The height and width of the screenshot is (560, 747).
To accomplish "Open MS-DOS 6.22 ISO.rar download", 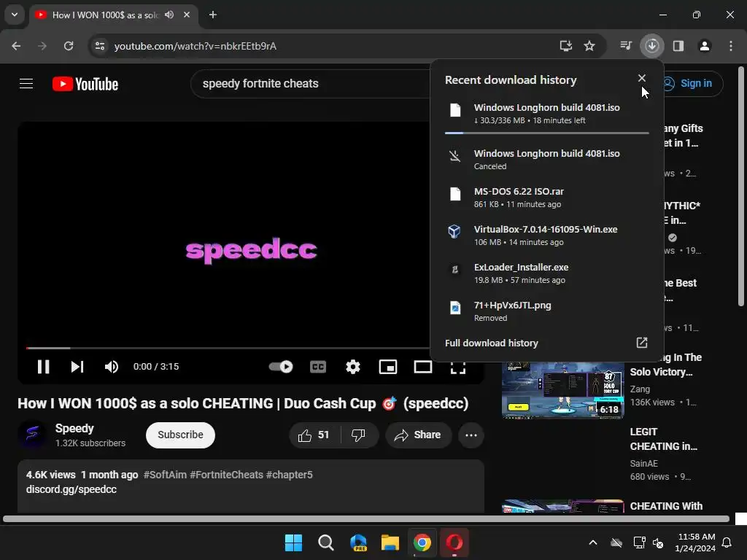I will [x=546, y=197].
